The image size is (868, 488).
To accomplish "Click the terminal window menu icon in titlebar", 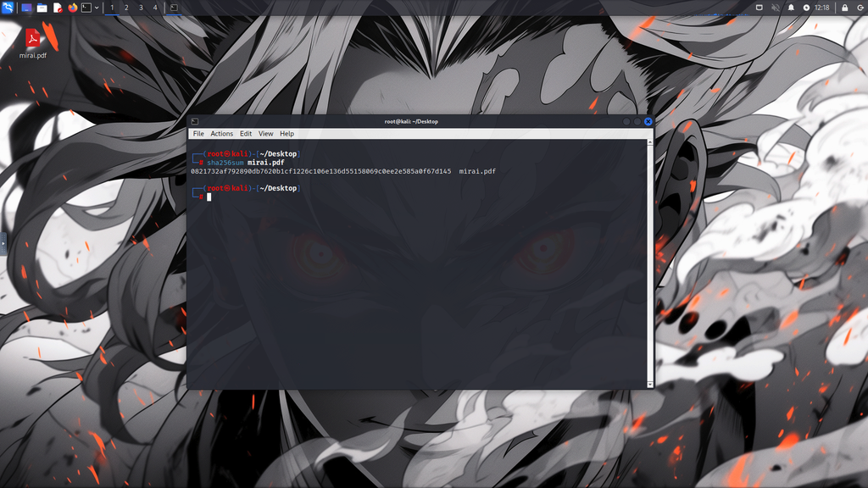I will tap(195, 122).
